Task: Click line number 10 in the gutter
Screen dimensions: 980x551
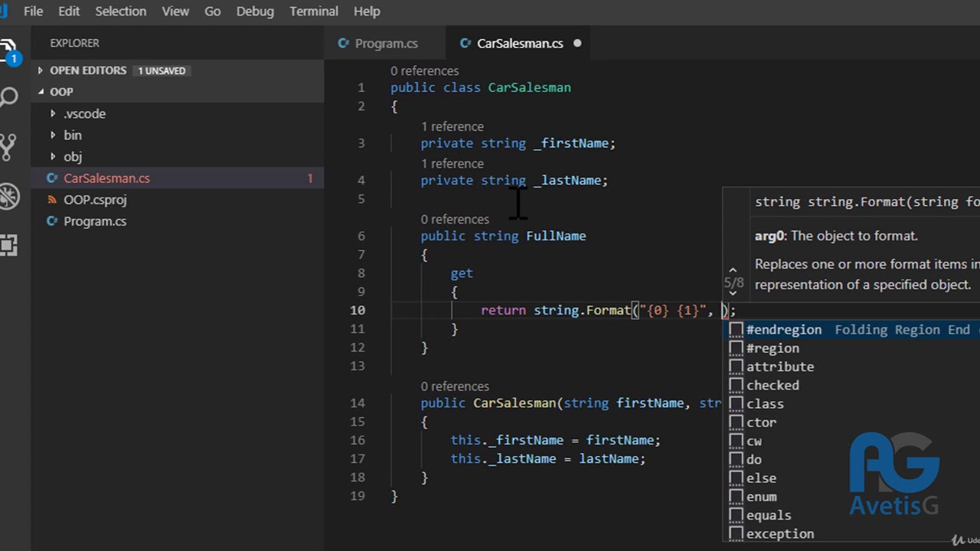Action: pyautogui.click(x=358, y=311)
